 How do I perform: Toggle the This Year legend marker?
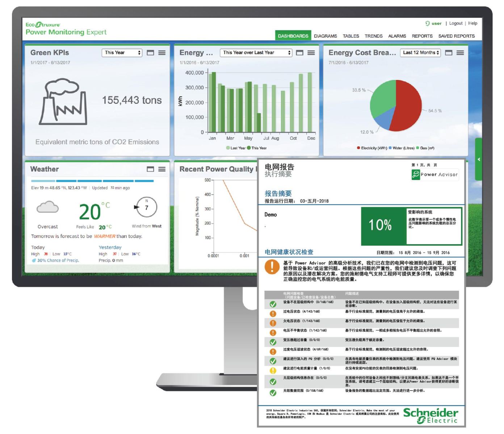click(249, 148)
